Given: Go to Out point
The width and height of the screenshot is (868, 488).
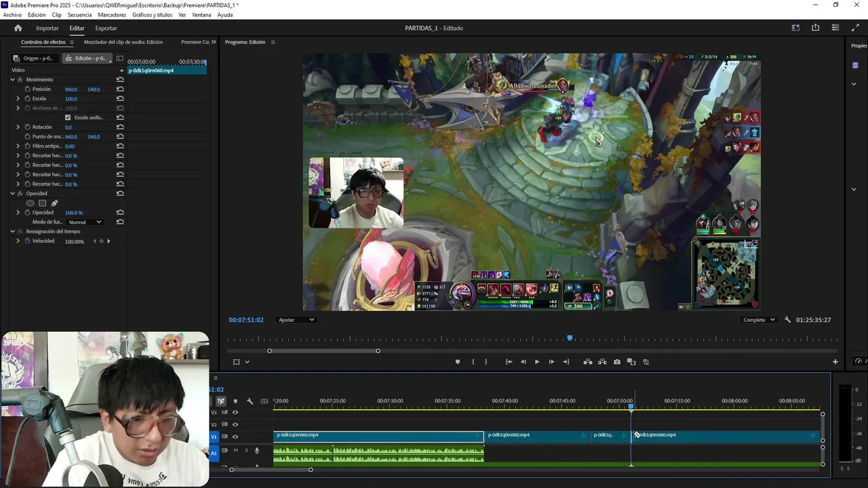Looking at the screenshot, I should coord(566,362).
